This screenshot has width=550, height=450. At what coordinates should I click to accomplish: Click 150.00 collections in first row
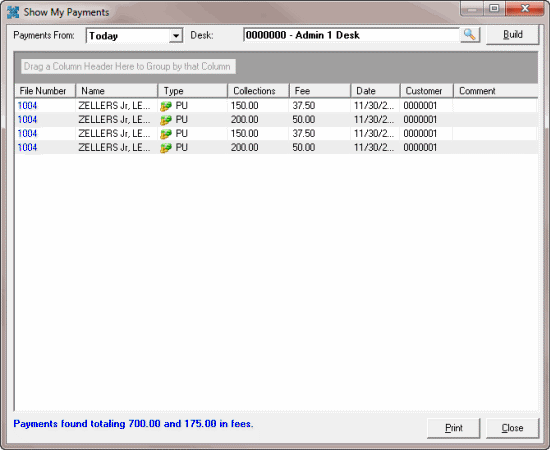244,106
